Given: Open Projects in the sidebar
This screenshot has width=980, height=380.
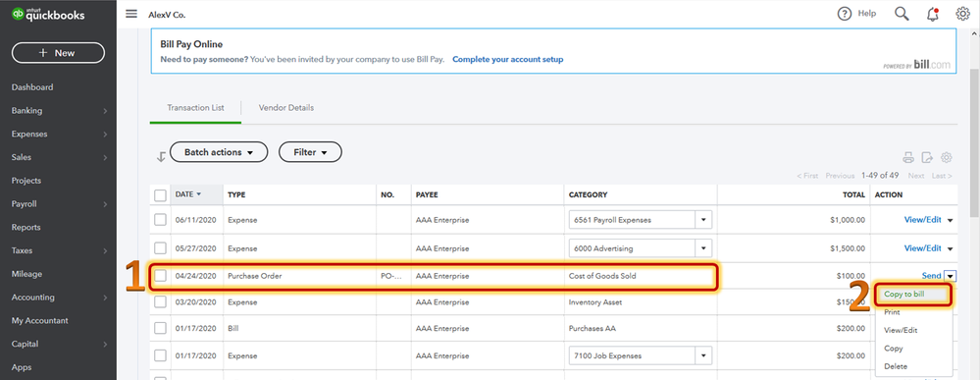Looking at the screenshot, I should pyautogui.click(x=26, y=181).
